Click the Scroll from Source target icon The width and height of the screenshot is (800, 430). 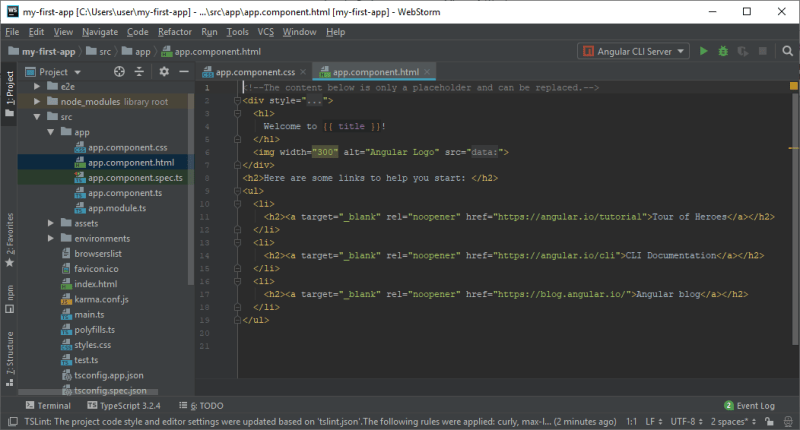pos(119,72)
